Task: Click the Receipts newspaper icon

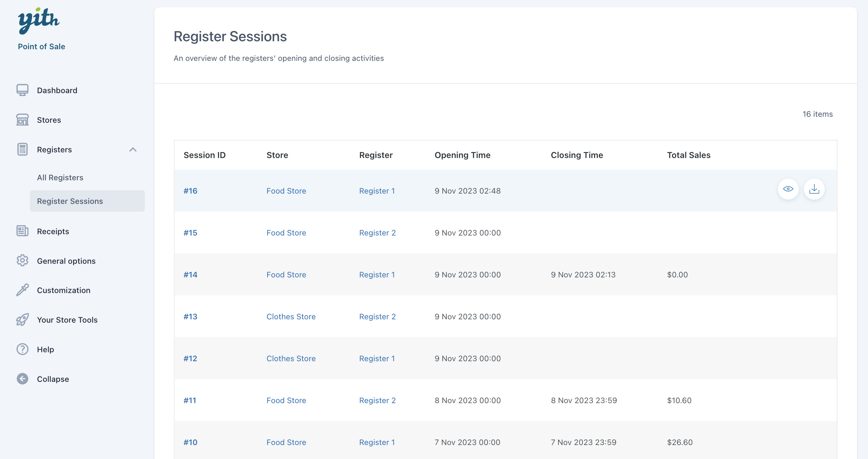Action: point(22,231)
